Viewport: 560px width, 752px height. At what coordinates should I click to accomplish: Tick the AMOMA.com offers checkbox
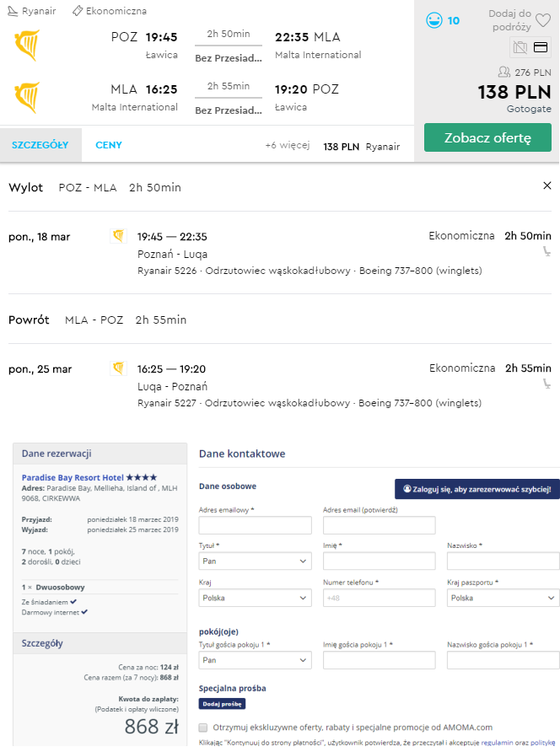point(203,728)
